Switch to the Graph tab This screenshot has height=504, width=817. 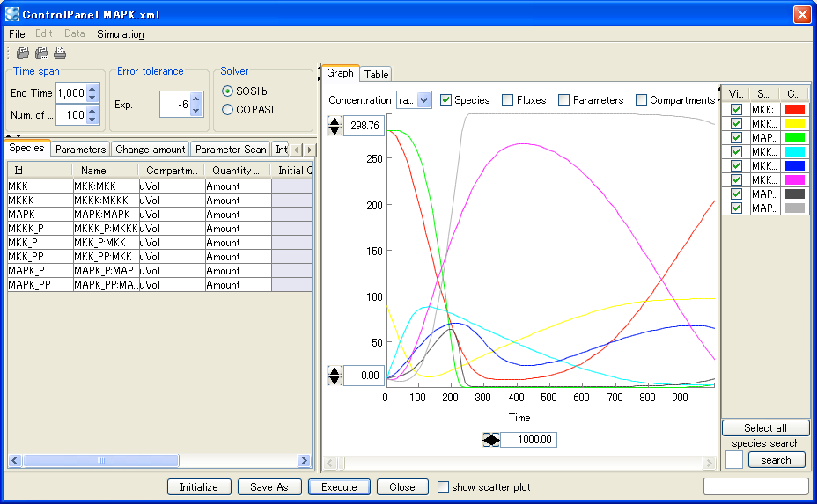[340, 73]
